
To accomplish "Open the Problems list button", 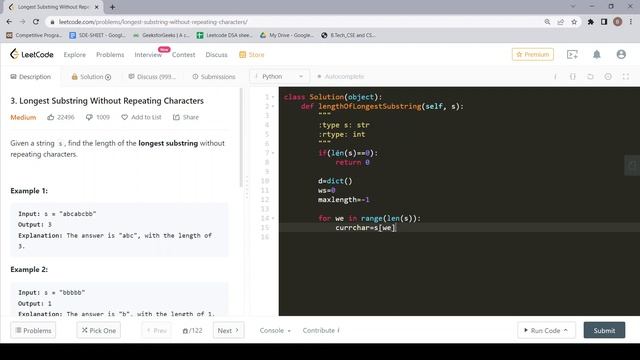I will pyautogui.click(x=33, y=330).
